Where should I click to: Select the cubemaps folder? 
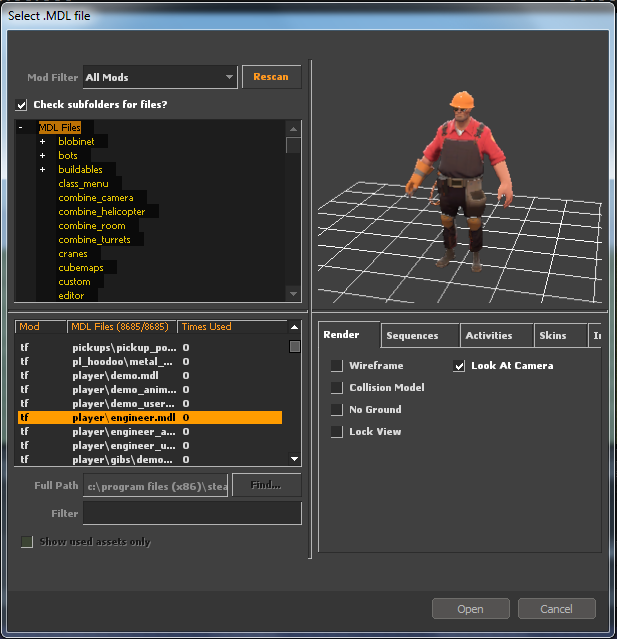tap(81, 268)
